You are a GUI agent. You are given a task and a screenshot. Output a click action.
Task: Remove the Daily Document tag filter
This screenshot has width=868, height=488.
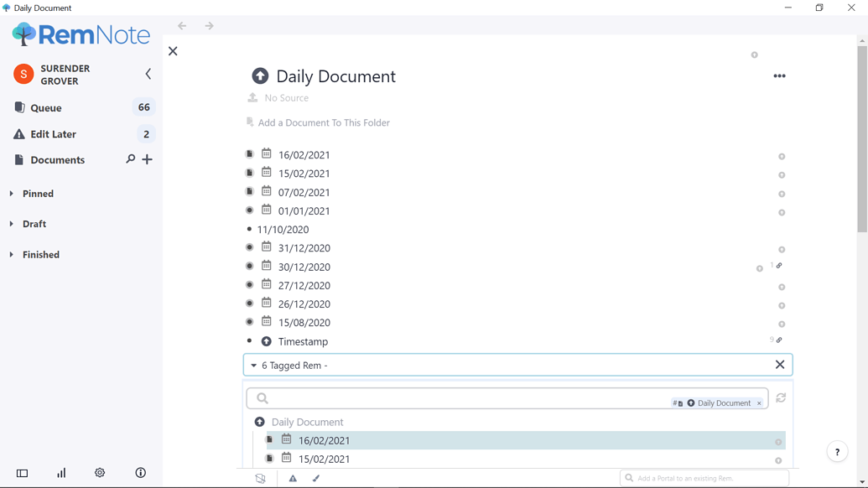pyautogui.click(x=759, y=403)
